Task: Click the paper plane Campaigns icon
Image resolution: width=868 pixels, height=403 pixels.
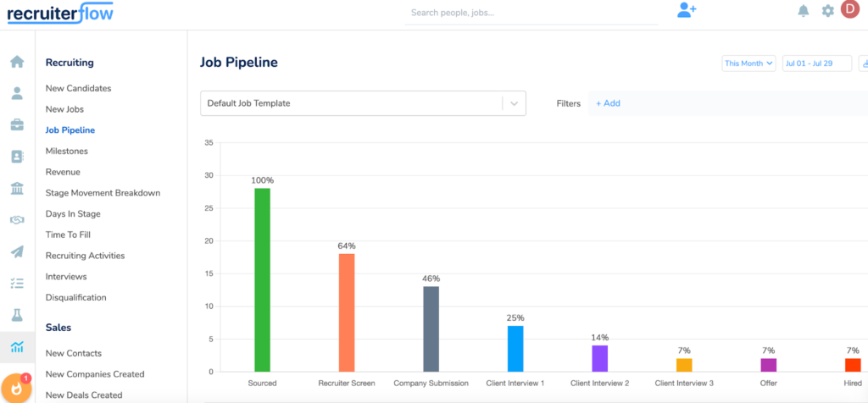Action: point(17,251)
